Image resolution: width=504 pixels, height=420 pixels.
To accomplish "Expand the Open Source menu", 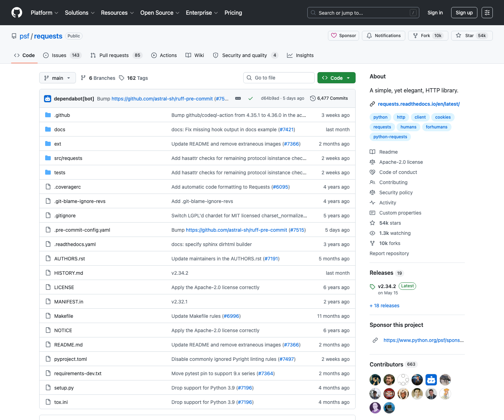I will (160, 13).
